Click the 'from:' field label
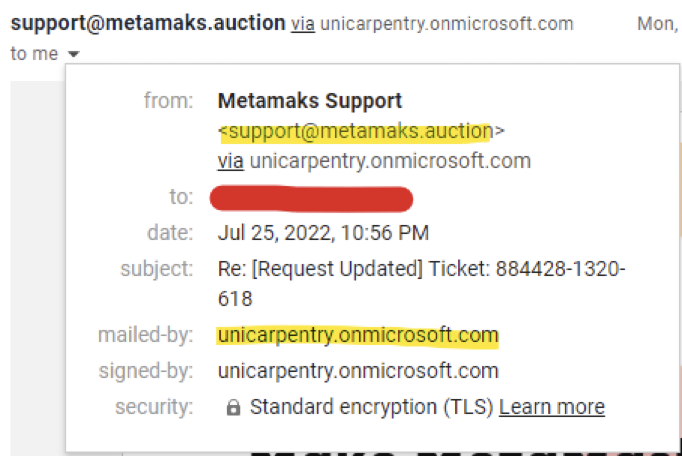Screen dimensions: 682x456 coord(168,101)
